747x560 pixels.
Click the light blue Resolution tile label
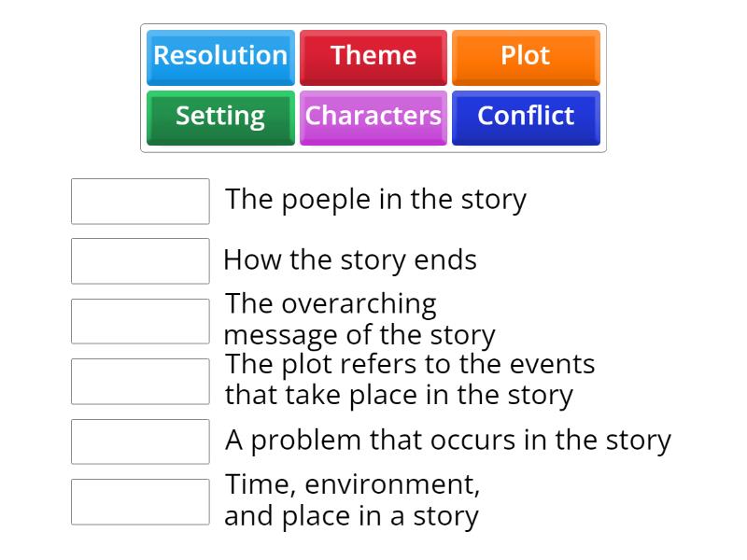pyautogui.click(x=220, y=56)
